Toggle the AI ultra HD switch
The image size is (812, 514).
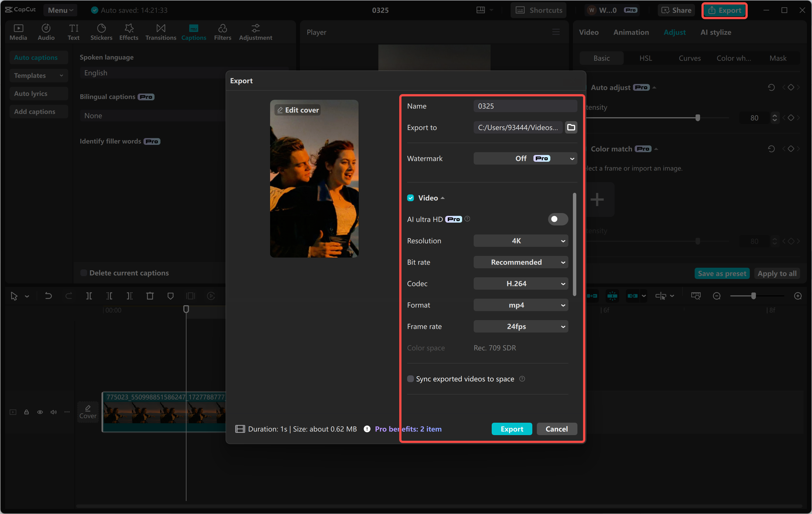pos(557,219)
